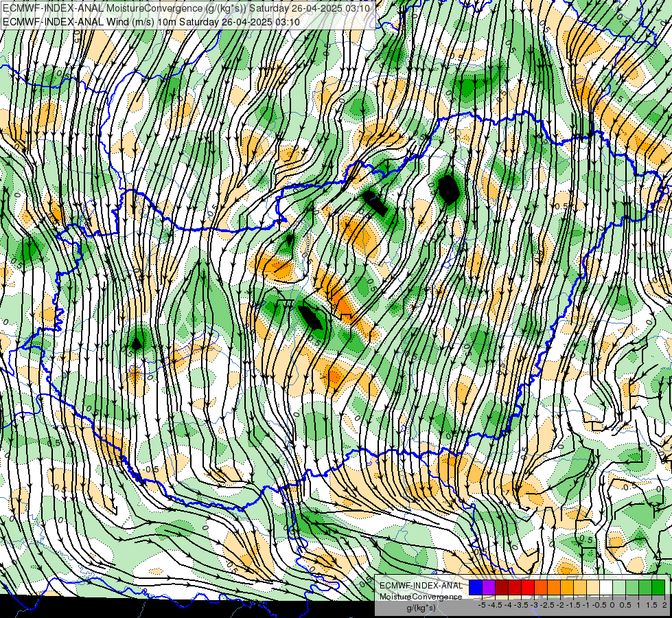Click the legend tick value -1.5
This screenshot has height=618, width=672.
573,605
